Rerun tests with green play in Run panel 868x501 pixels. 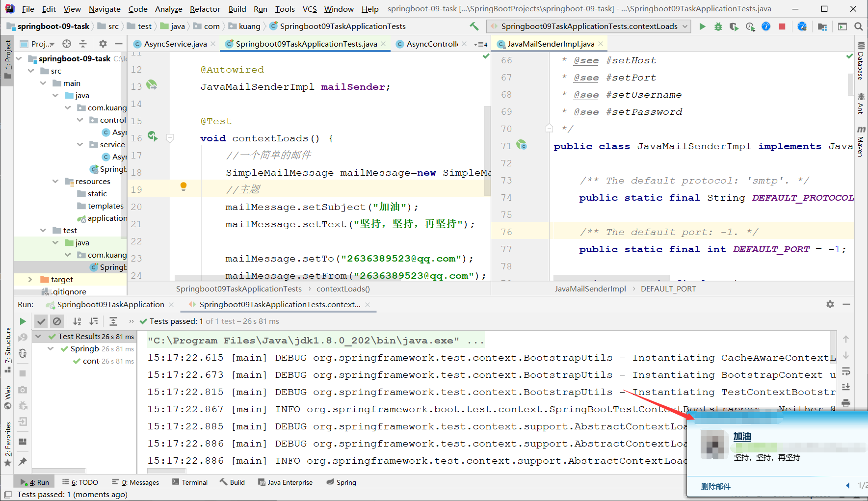23,321
